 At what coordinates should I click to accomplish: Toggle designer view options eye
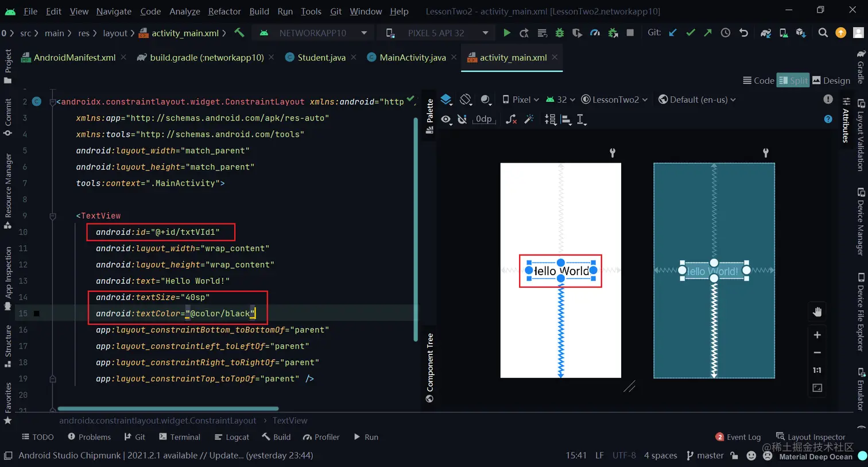point(447,119)
